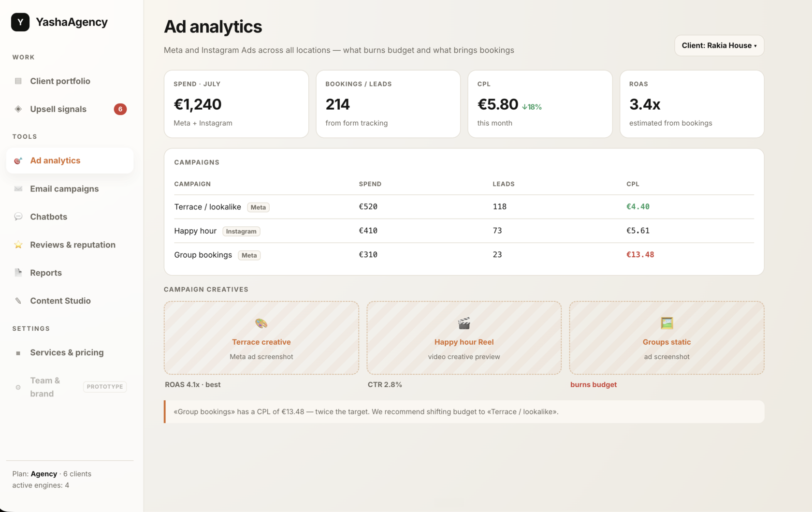812x512 pixels.
Task: Click the Reports document icon
Action: click(18, 273)
